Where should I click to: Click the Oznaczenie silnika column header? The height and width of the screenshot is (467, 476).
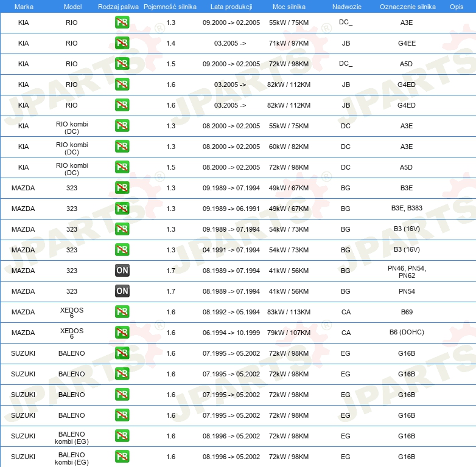(x=407, y=7)
